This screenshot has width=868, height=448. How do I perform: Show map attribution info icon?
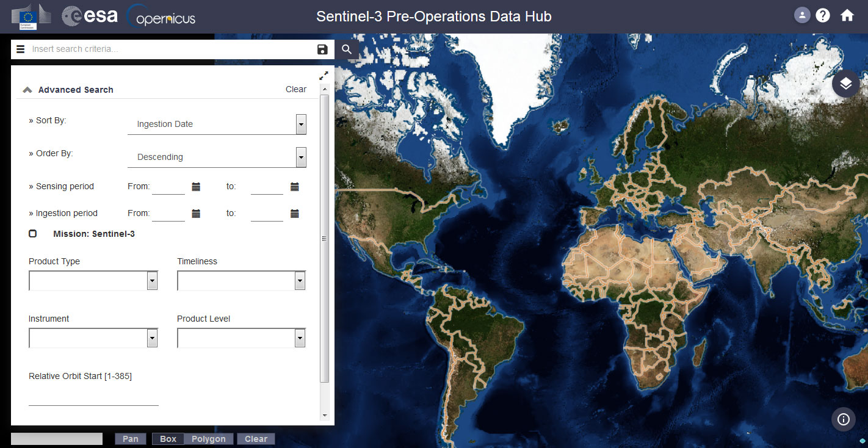coord(844,419)
